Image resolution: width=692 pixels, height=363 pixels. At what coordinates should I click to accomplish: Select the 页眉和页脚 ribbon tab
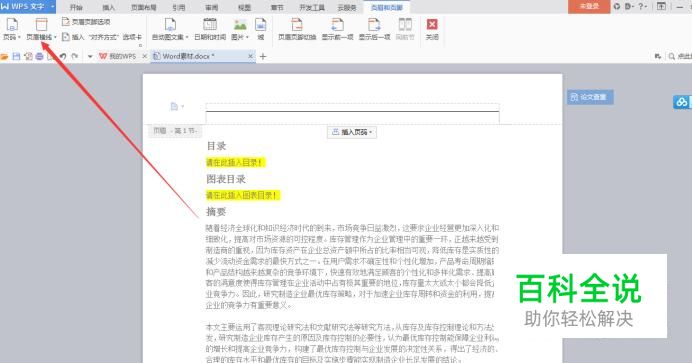(387, 7)
